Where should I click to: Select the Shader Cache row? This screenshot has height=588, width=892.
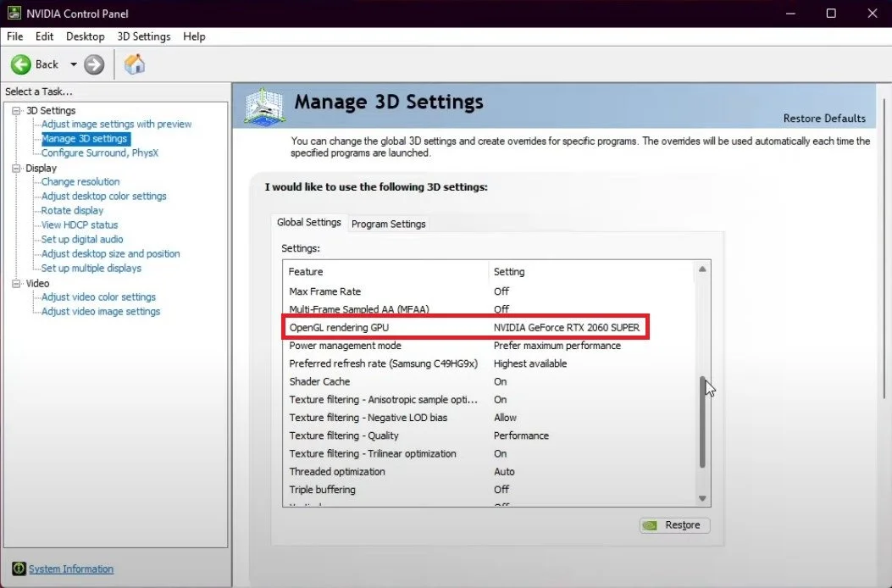point(490,381)
